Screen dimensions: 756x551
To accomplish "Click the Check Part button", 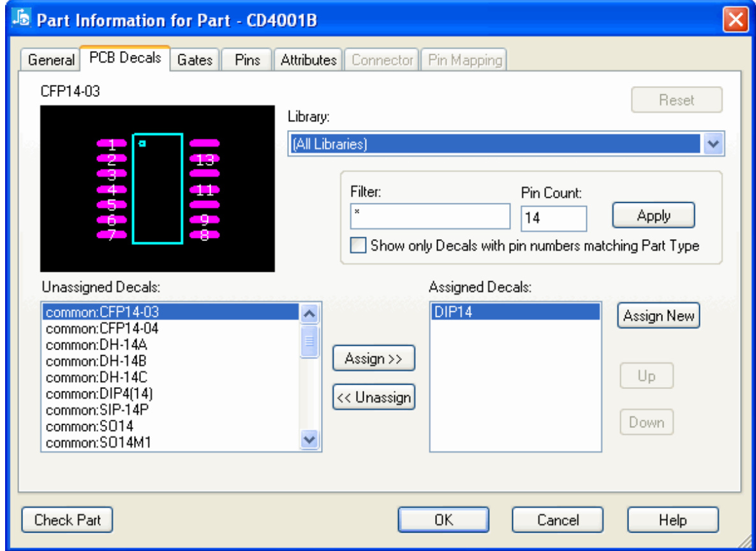I will pos(68,520).
